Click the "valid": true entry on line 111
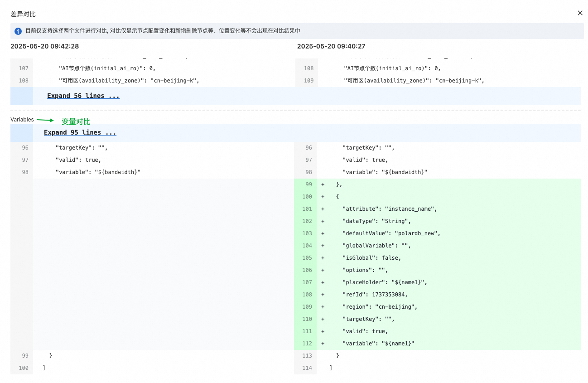The width and height of the screenshot is (588, 383). 366,331
